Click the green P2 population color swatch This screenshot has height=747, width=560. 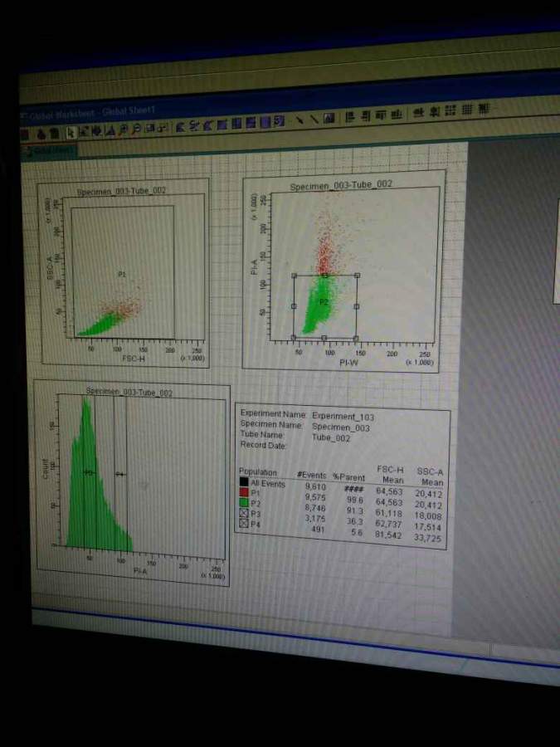click(x=244, y=503)
